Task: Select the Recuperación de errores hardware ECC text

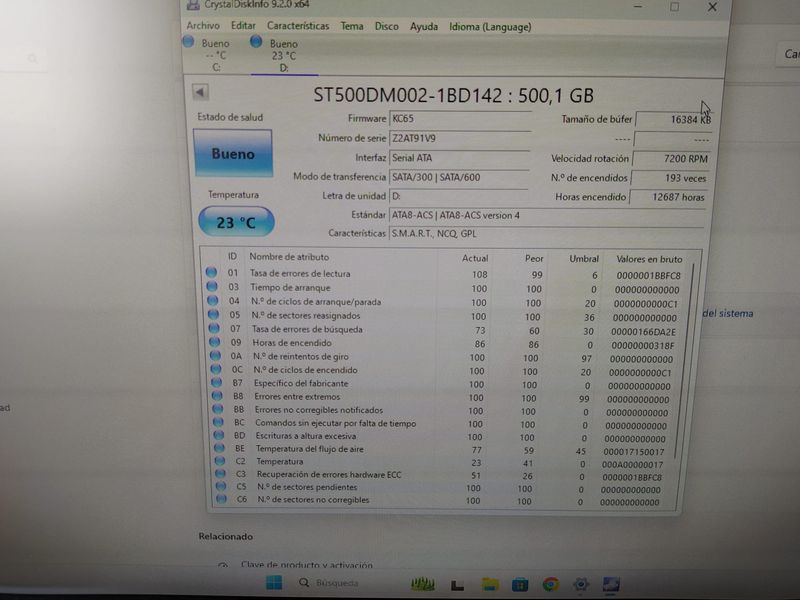Action: click(x=329, y=474)
